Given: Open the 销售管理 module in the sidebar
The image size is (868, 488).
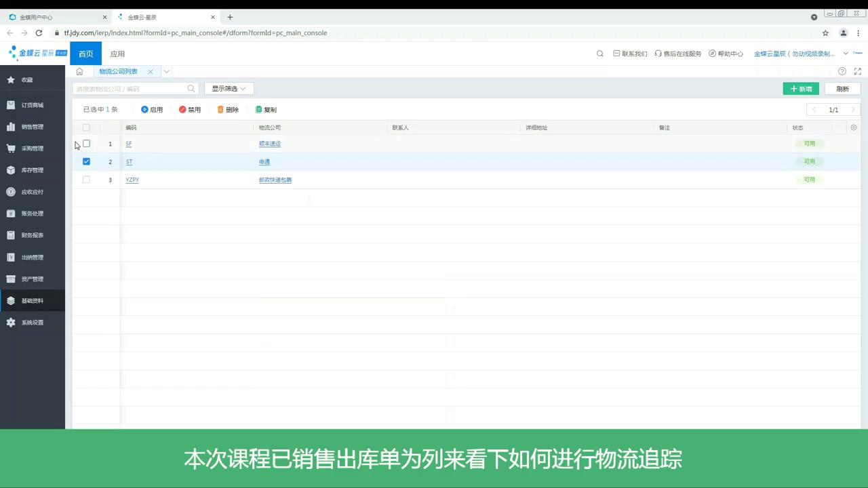Looking at the screenshot, I should 32,126.
